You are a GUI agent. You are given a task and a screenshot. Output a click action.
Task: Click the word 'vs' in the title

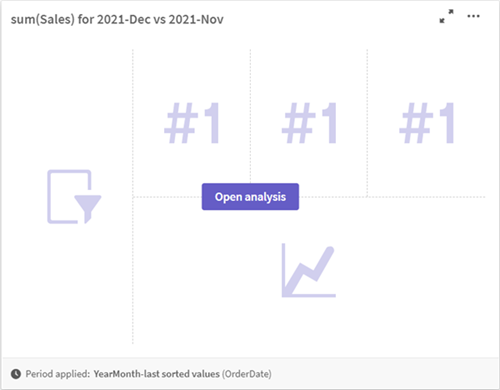159,19
